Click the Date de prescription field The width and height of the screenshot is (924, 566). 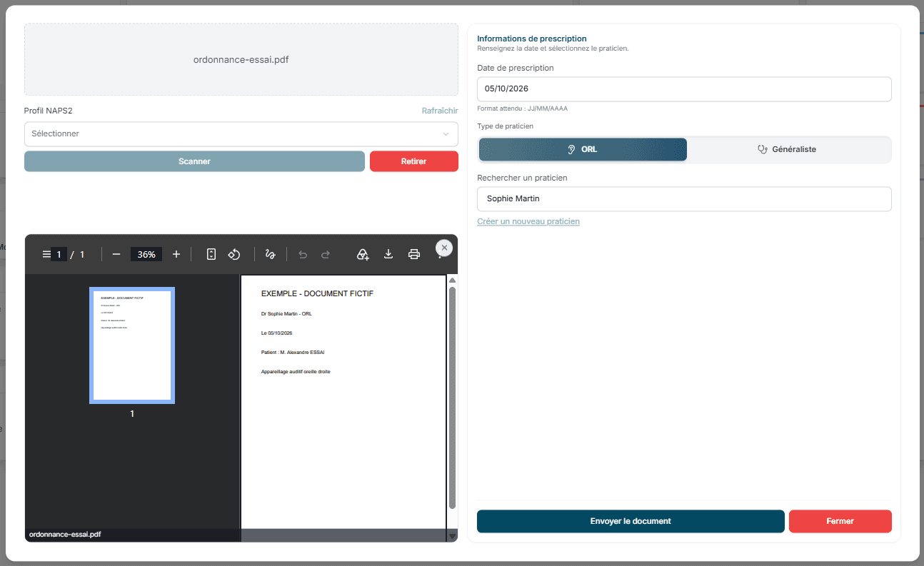684,89
